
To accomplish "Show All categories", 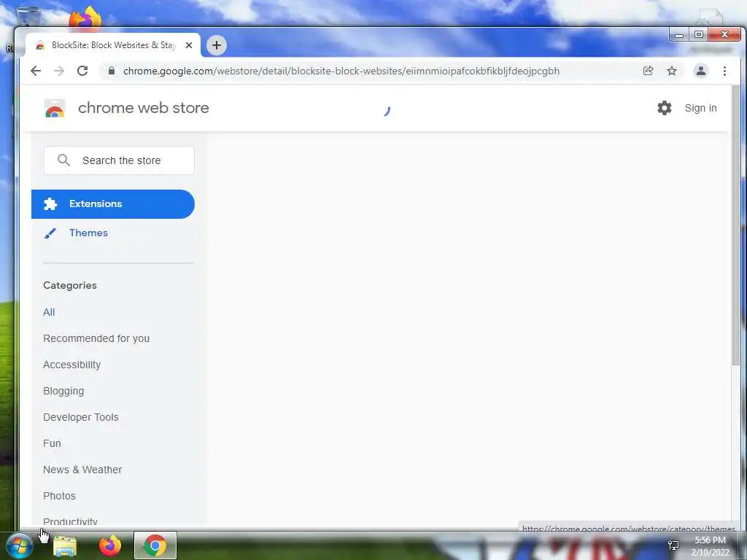I will 49,312.
